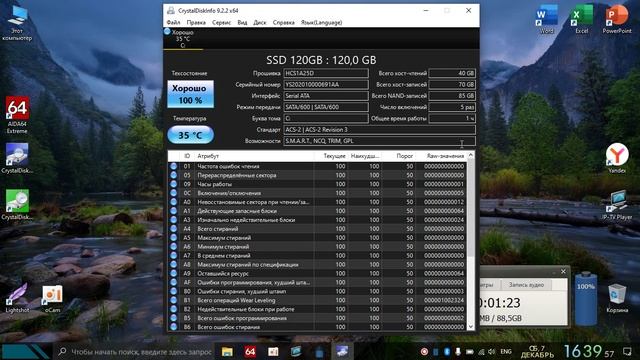
Task: Click the Хорошо 100 % health status button
Action: [190, 94]
